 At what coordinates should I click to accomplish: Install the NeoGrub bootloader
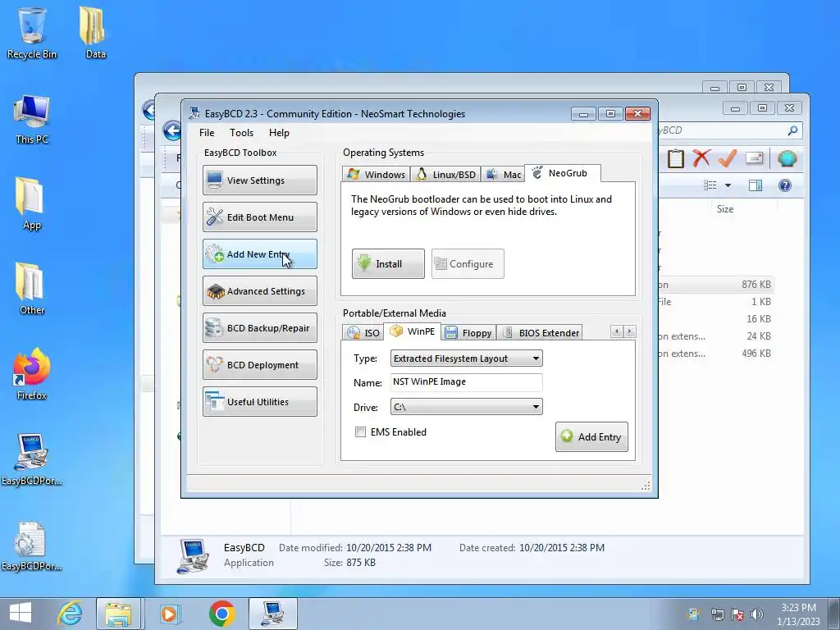coord(388,263)
